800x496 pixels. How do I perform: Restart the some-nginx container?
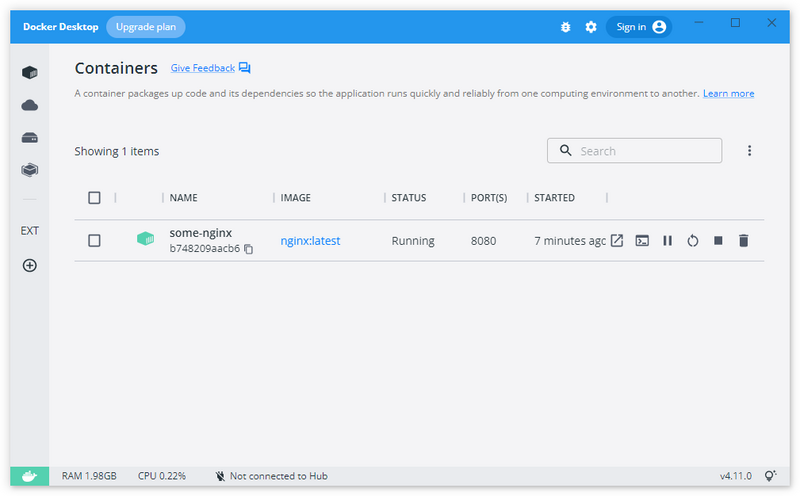click(692, 240)
